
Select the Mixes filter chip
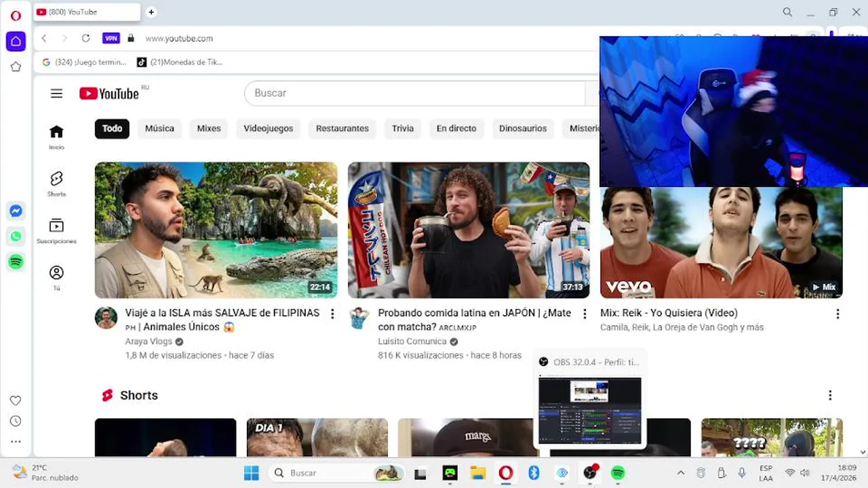coord(209,128)
